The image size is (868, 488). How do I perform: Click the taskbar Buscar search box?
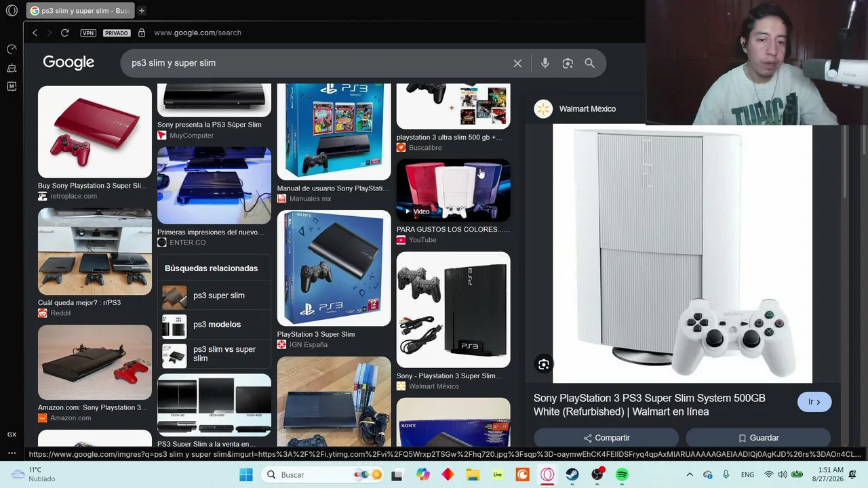[323, 474]
